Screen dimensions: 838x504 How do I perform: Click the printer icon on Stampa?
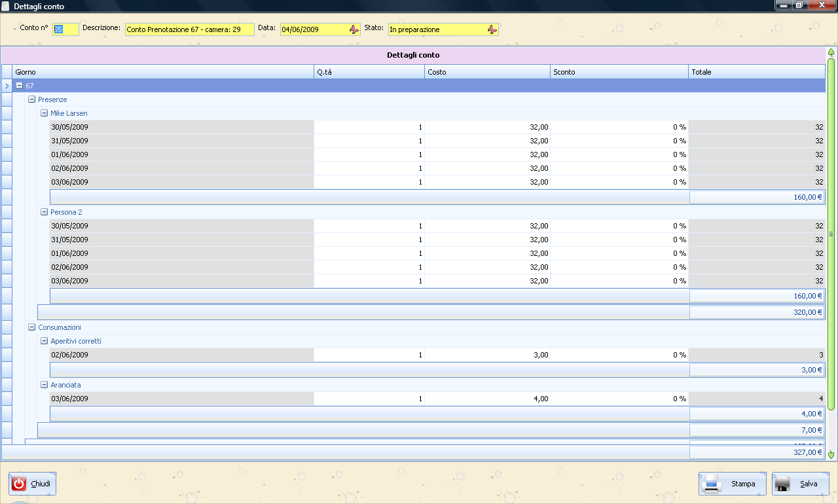point(712,484)
